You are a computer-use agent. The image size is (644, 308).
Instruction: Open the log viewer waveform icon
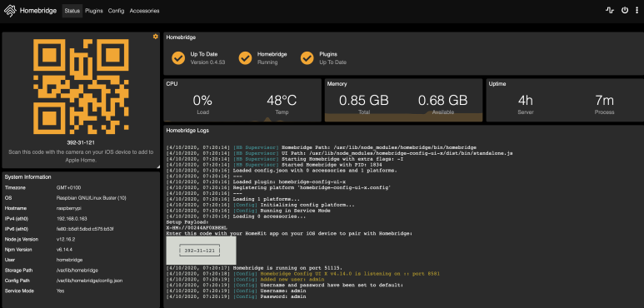click(x=610, y=11)
